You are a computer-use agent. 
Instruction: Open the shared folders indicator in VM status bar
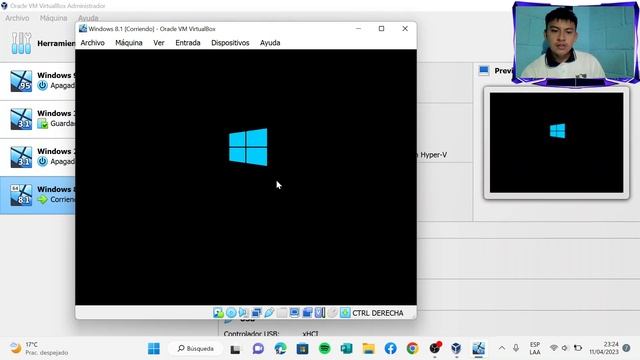tap(282, 313)
